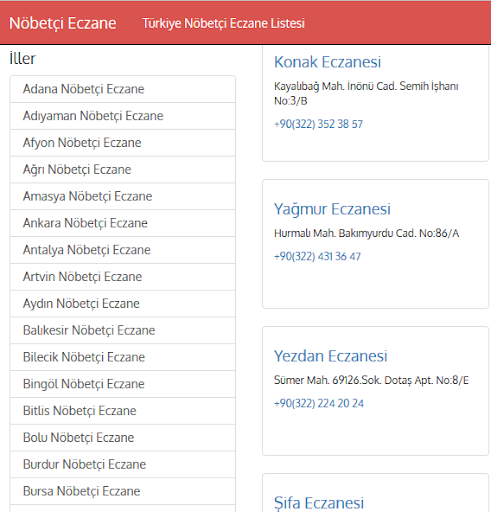Go to Bolu Nöbetçi Eczane
The height and width of the screenshot is (512, 491).
click(123, 438)
